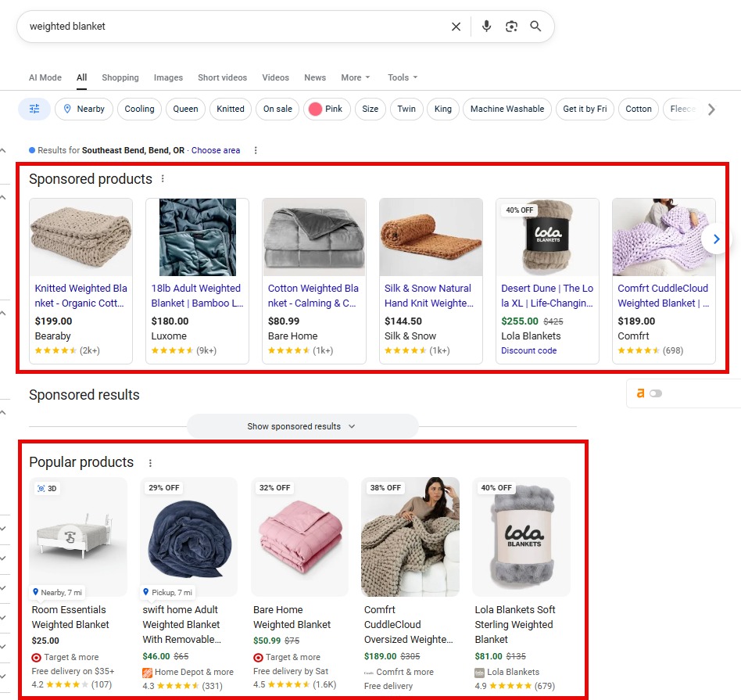Screen dimensions: 741x700
Task: Expand Show sponsored results
Action: (x=302, y=426)
